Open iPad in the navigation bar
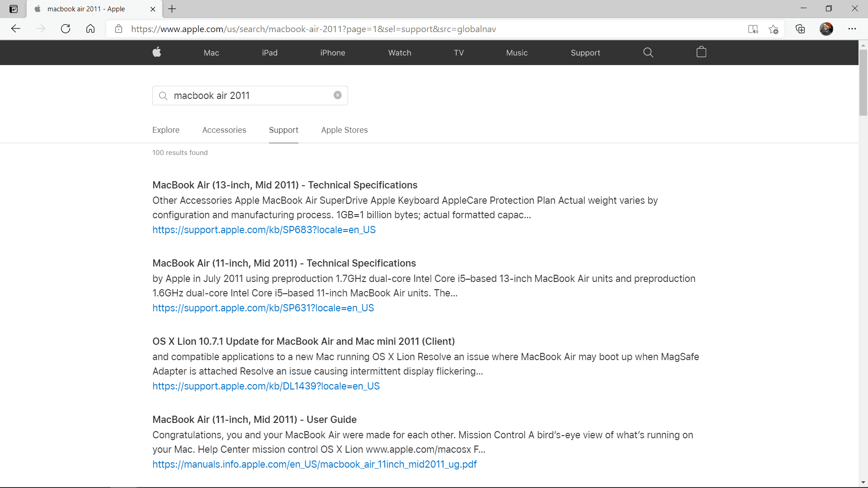Viewport: 868px width, 488px height. tap(270, 53)
